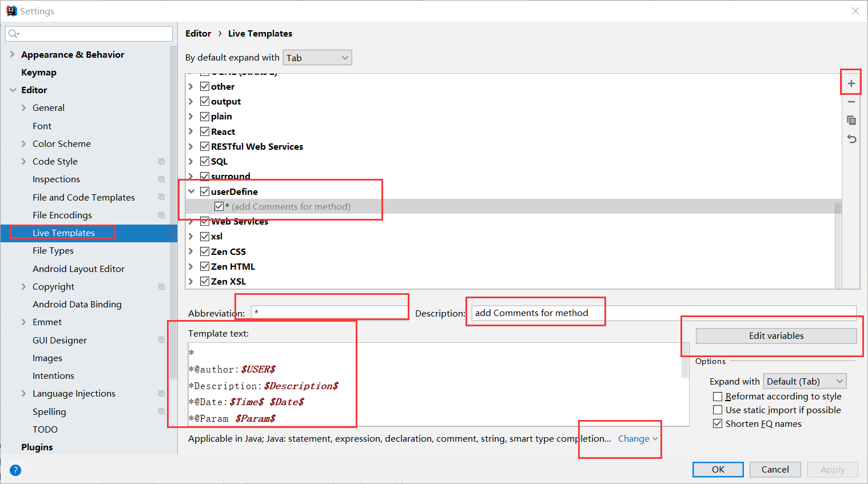Restore deleted defaults with revert icon
The image size is (868, 484).
(851, 139)
